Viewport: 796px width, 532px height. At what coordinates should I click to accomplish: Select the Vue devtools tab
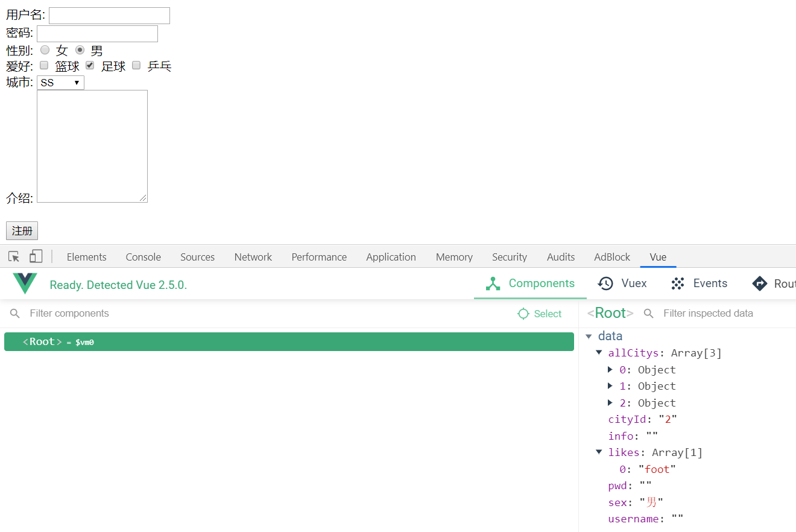click(658, 257)
